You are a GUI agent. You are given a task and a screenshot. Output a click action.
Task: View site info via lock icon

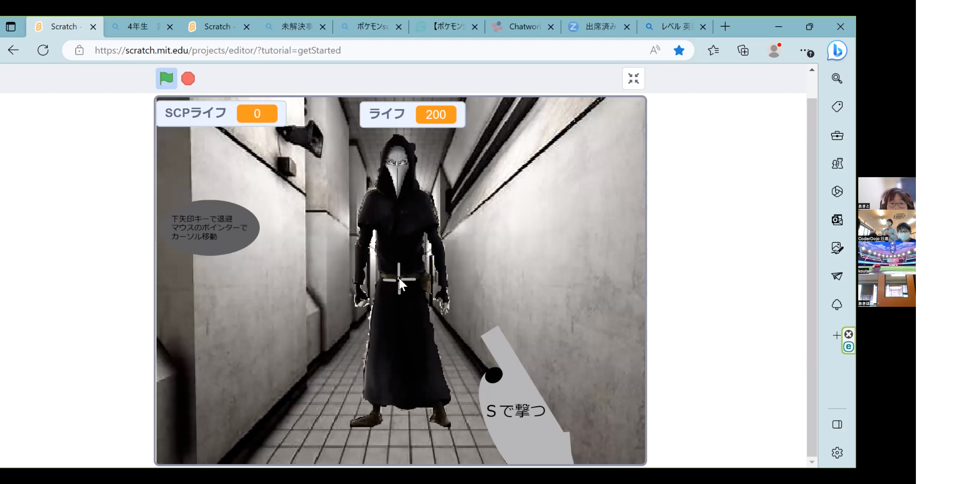[79, 50]
